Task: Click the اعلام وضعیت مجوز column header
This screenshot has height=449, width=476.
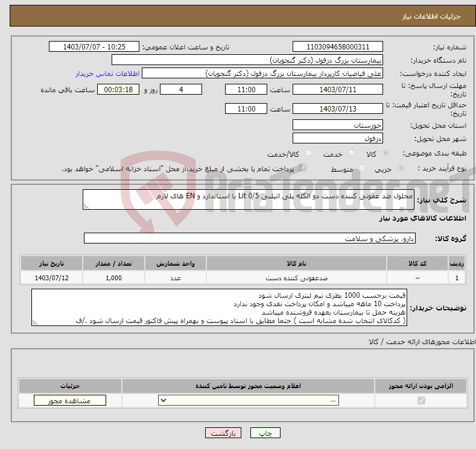Action: click(248, 386)
